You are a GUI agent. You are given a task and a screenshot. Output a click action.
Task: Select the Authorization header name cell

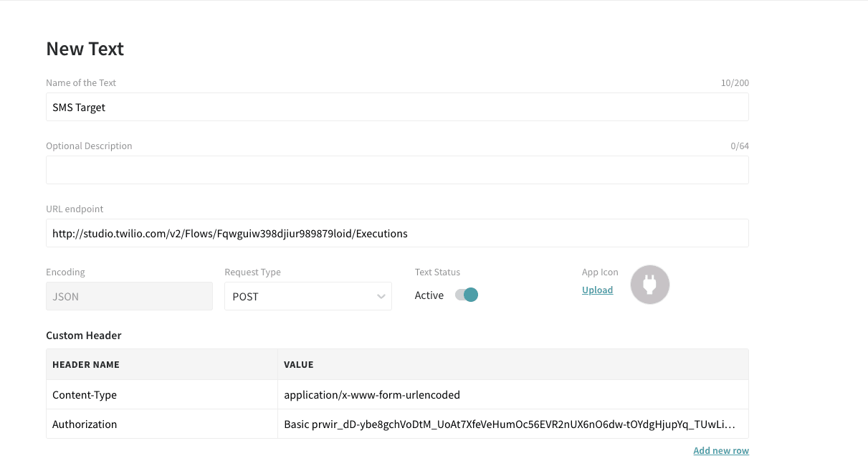click(161, 424)
